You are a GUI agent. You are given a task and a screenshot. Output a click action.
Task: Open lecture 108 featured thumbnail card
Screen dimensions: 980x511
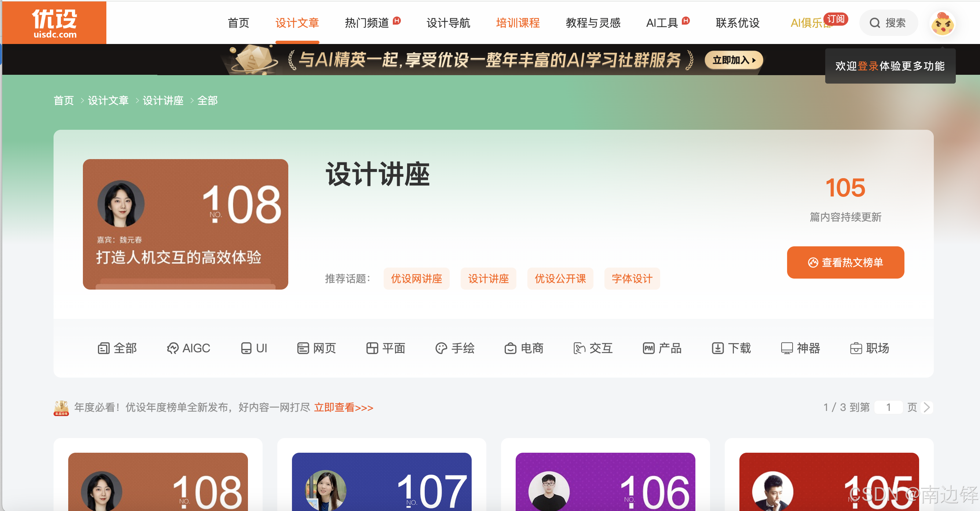185,224
